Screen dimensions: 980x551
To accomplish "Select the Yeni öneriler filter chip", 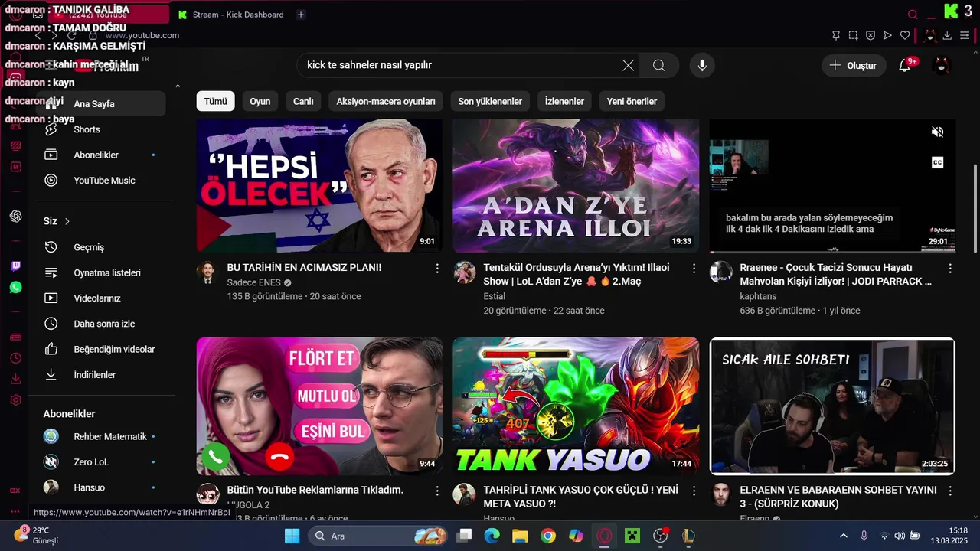I will point(632,101).
